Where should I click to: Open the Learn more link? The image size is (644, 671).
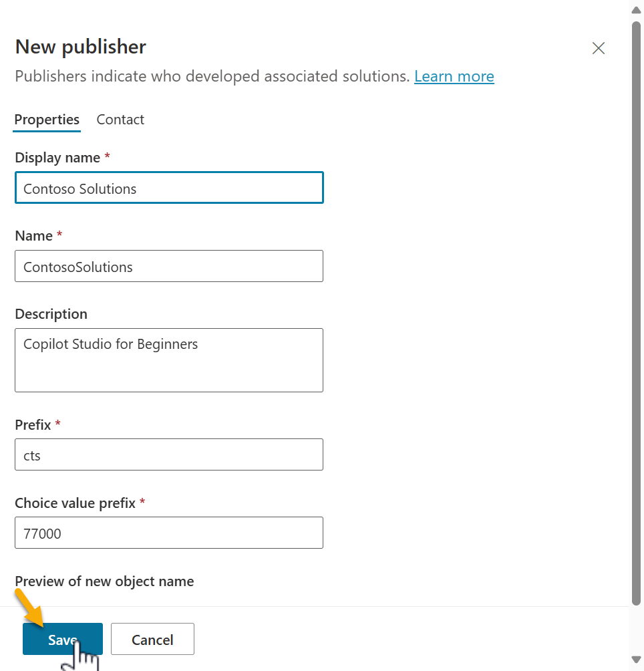454,76
